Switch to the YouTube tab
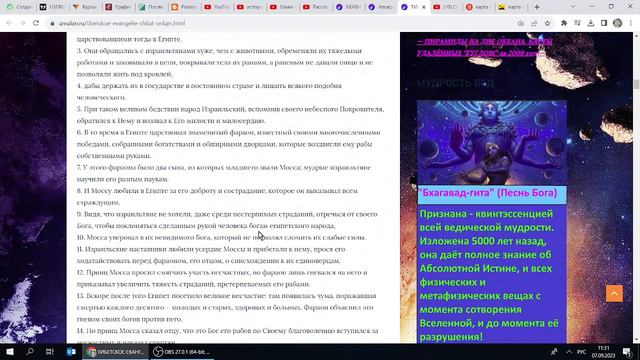640x360 pixels. (216, 7)
